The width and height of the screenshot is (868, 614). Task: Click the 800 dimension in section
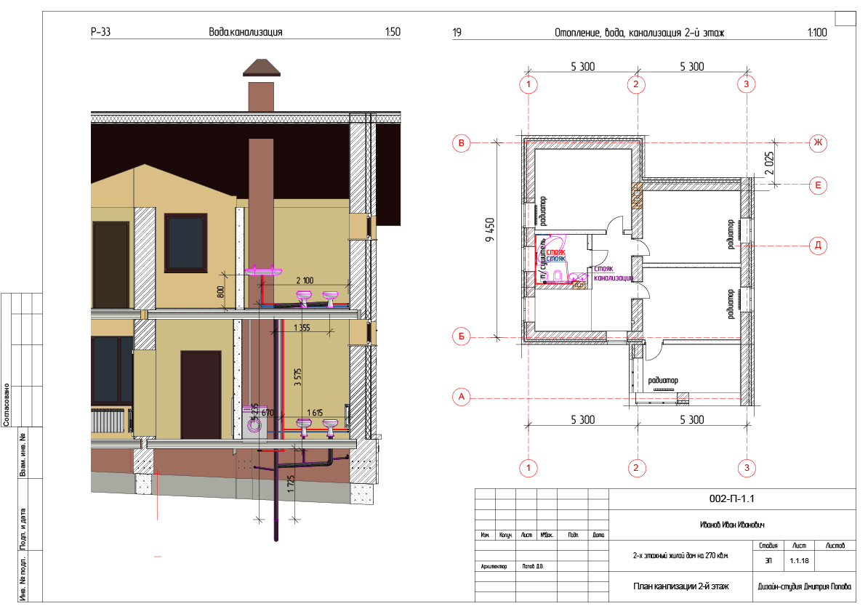click(221, 292)
